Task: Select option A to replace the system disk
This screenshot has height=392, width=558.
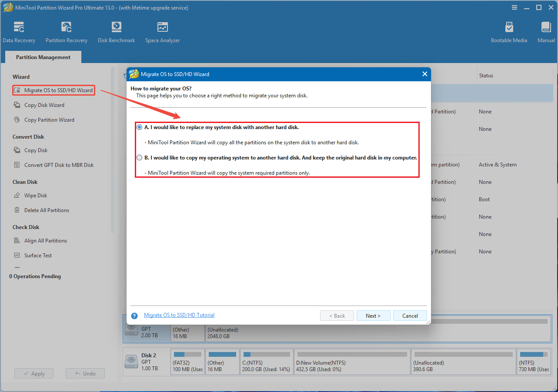Action: 139,127
